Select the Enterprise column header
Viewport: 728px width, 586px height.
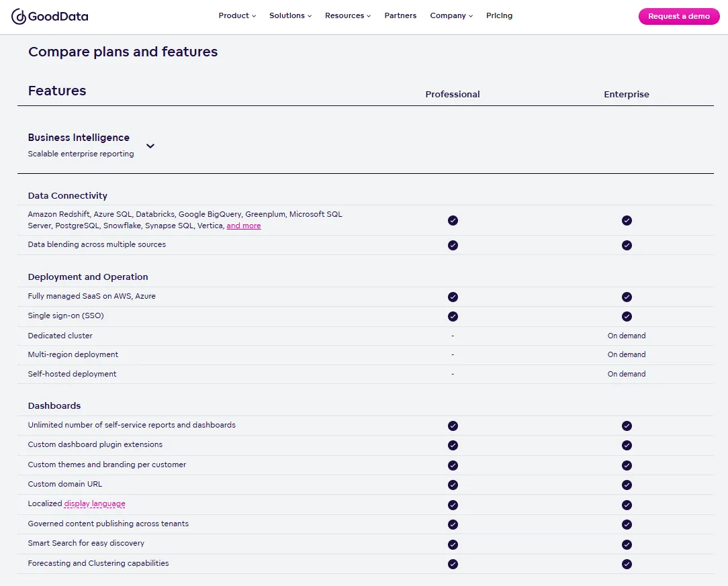pyautogui.click(x=627, y=94)
